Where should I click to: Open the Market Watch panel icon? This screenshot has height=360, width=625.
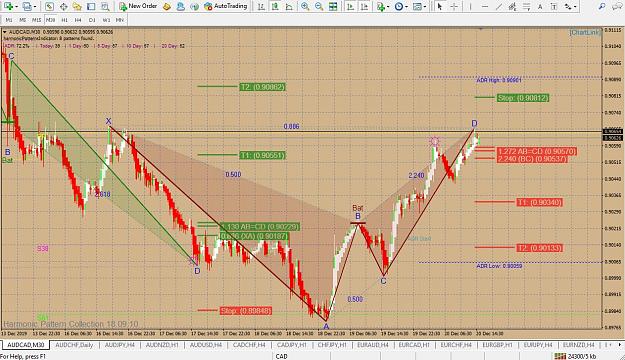(49, 6)
